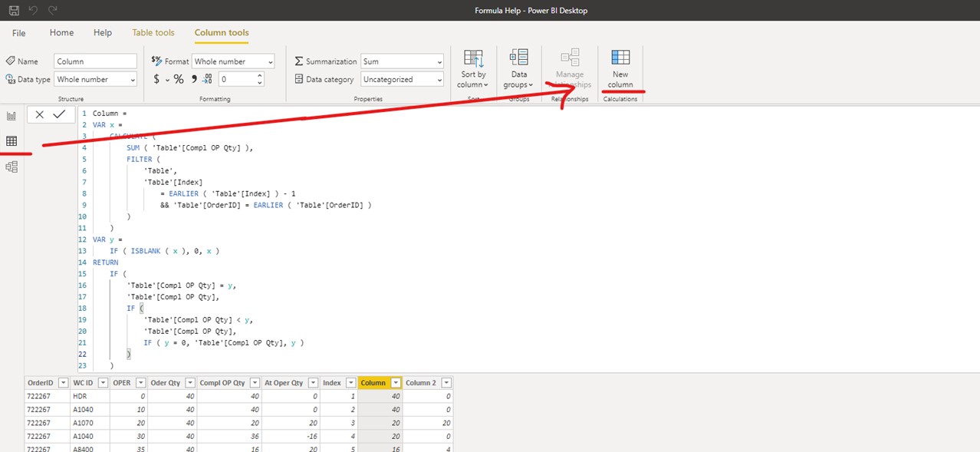980x452 pixels.
Task: Open Compl OP Qty filter dropdown
Action: point(255,382)
